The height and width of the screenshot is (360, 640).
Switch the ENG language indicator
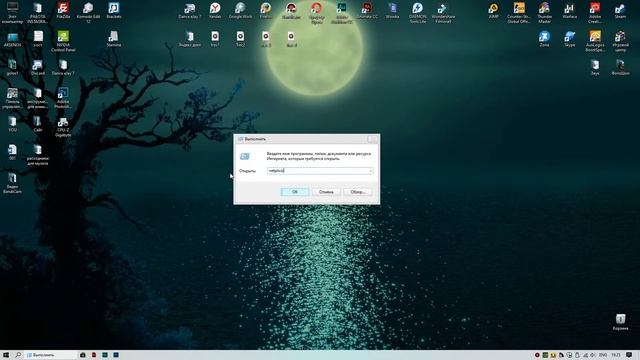coord(603,355)
